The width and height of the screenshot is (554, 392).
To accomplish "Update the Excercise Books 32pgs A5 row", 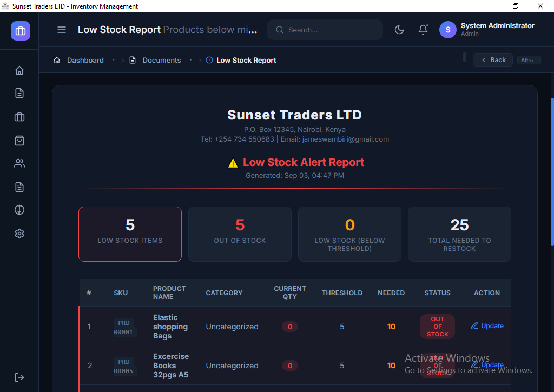I will click(487, 365).
